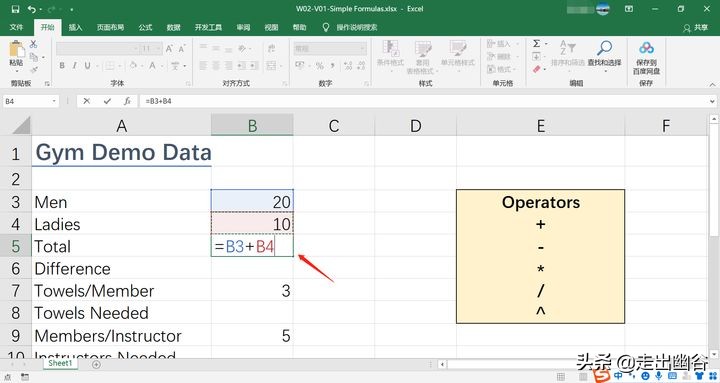Viewport: 720px width, 383px height.
Task: Click the Wrap Text icon
Action: [x=271, y=48]
